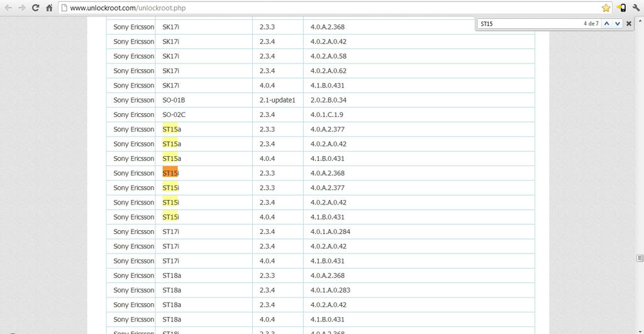Click build number 4.0.1.A.0.283
Screen dimensions: 644x334
(x=330, y=290)
